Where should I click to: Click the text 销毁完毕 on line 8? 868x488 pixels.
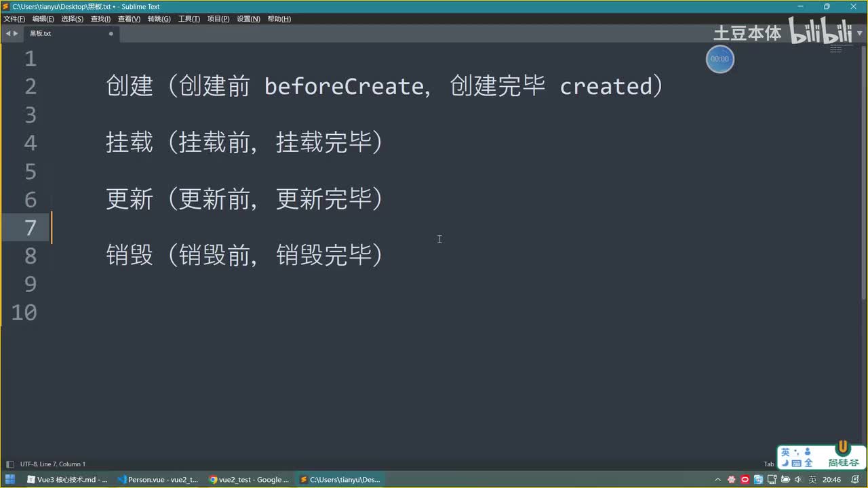click(323, 256)
